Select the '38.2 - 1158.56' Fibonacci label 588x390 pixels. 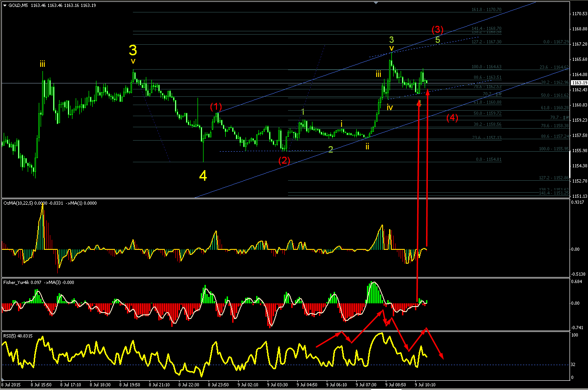point(487,124)
